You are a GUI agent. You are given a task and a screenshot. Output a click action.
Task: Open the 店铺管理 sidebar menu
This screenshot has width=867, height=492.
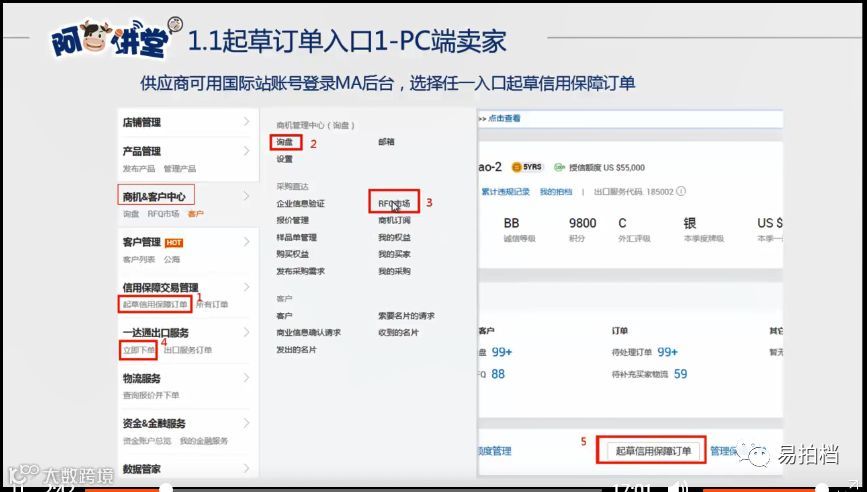coord(142,122)
